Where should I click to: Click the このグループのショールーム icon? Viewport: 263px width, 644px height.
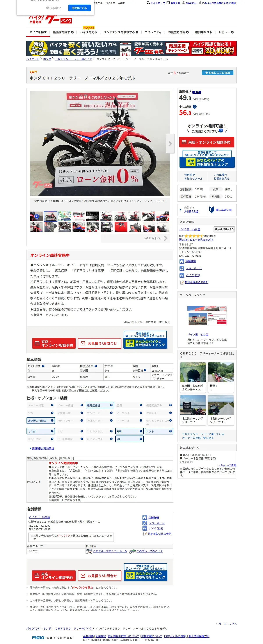(x=89, y=551)
